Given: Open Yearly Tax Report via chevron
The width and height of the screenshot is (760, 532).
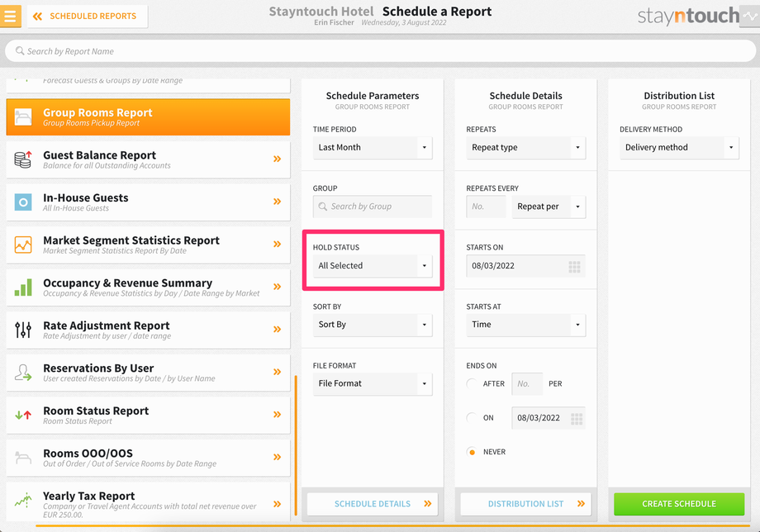Looking at the screenshot, I should 277,504.
